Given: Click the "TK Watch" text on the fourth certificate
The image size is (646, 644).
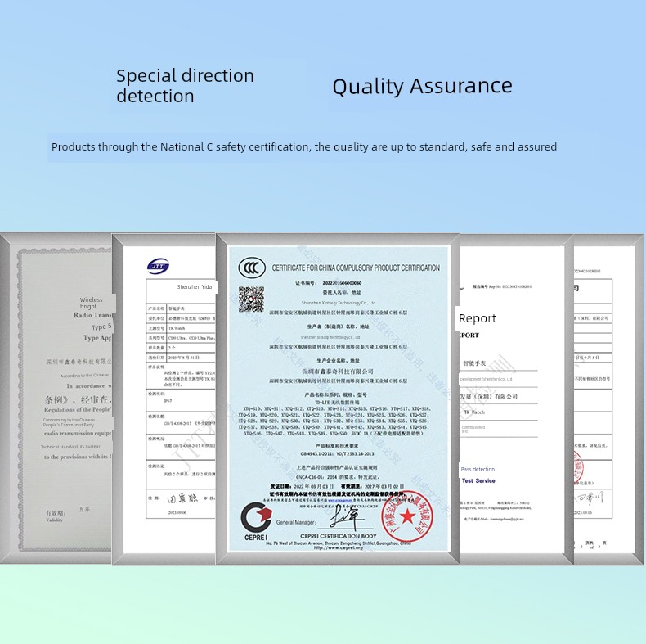Looking at the screenshot, I should click(x=473, y=412).
